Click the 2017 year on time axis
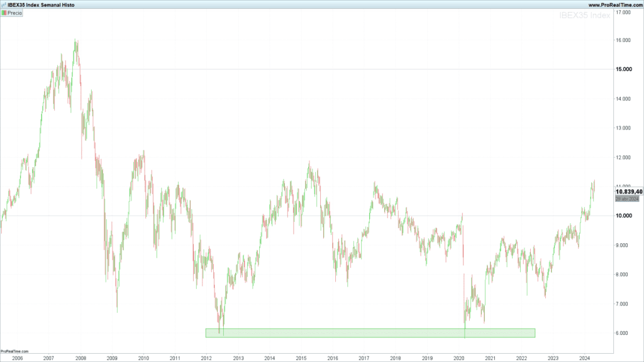The image size is (644, 362). click(x=364, y=358)
